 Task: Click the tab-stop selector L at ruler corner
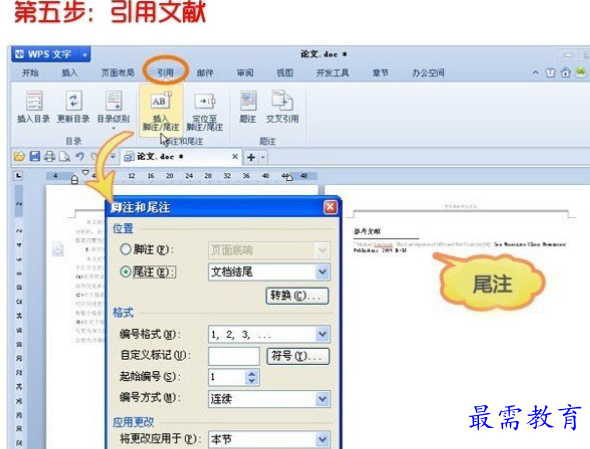[x=18, y=175]
